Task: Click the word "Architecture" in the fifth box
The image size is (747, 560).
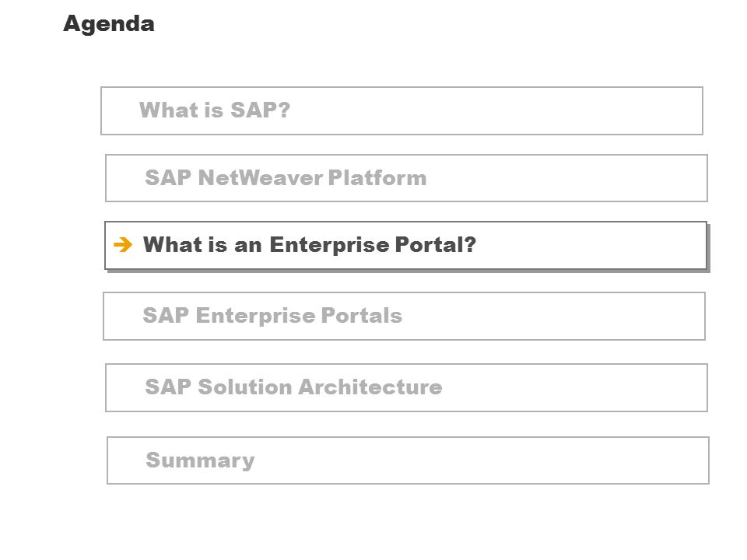Action: pos(370,387)
